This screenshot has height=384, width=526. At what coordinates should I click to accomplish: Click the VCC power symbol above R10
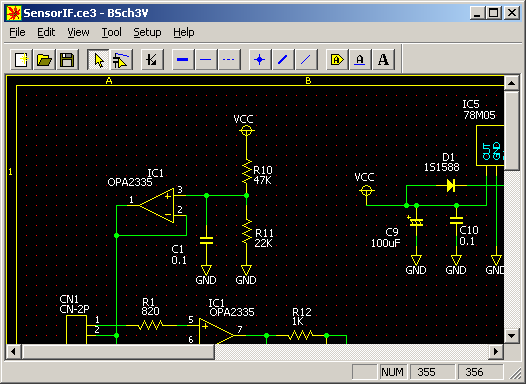coord(247,131)
